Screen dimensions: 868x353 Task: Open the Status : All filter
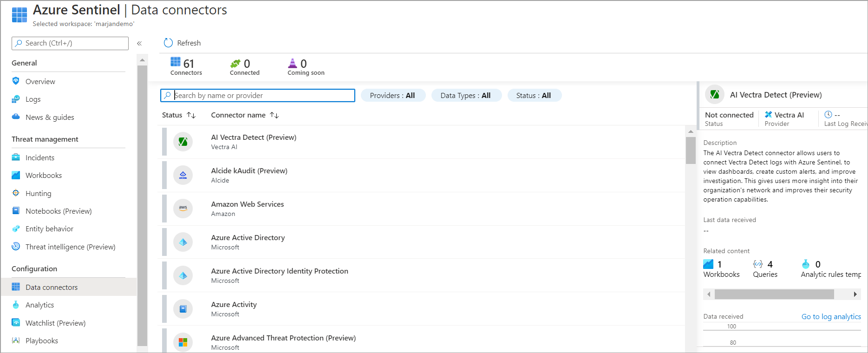click(x=534, y=95)
